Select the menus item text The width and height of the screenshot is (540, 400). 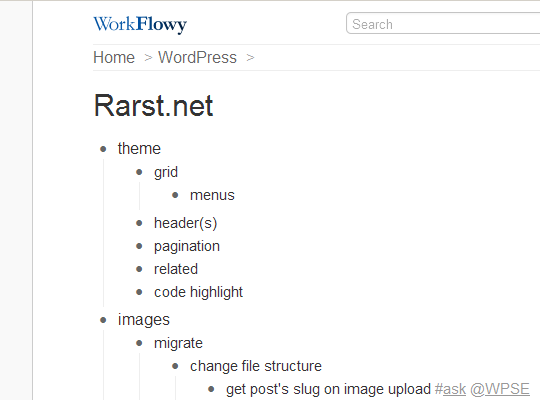pyautogui.click(x=212, y=195)
